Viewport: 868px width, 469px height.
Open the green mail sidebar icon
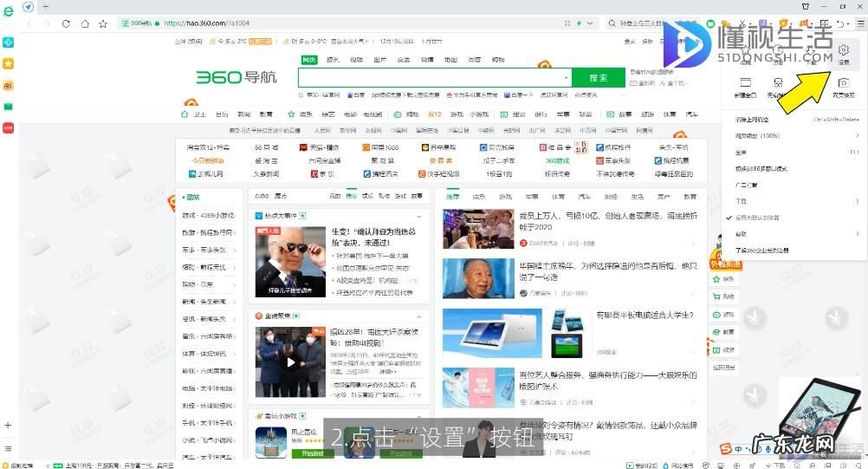pos(9,107)
